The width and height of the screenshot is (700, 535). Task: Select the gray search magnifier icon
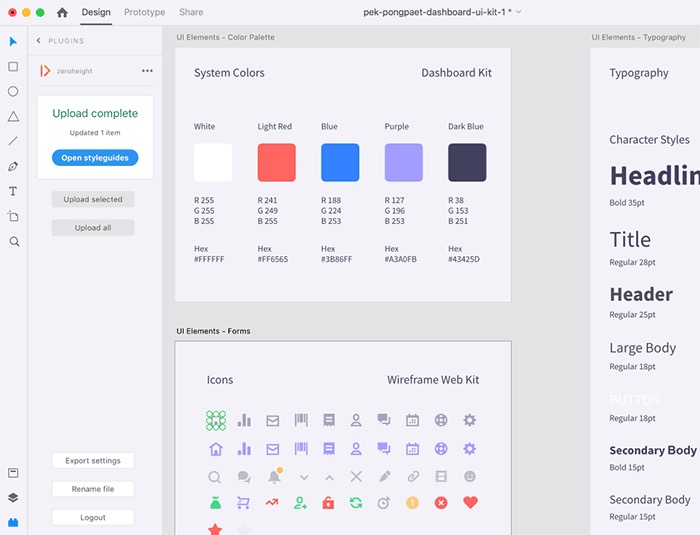[x=215, y=477]
